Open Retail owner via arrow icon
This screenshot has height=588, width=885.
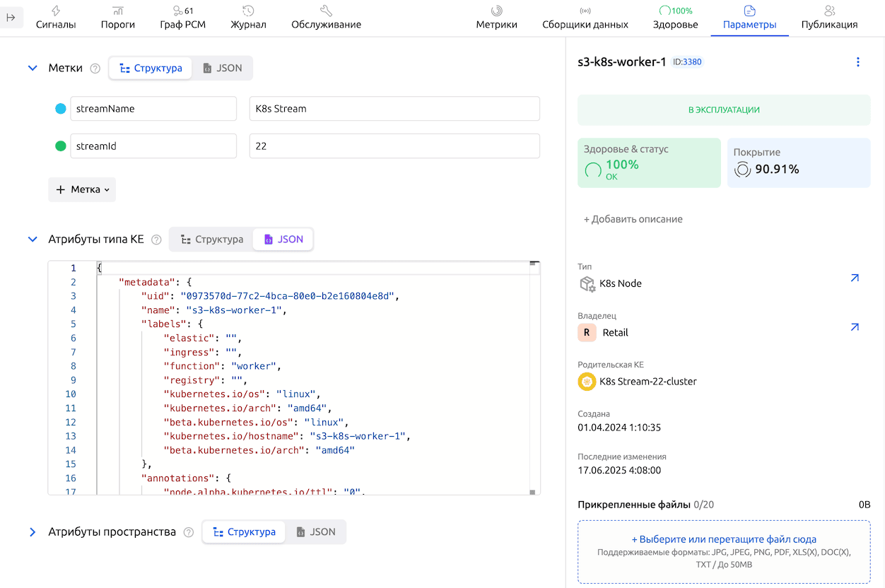(x=855, y=327)
